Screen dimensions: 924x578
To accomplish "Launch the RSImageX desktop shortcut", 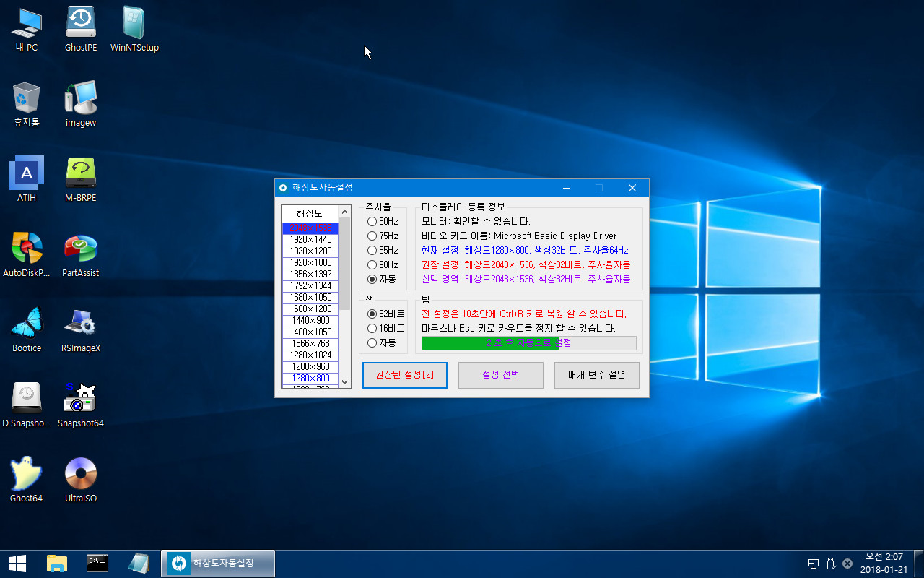I will click(81, 329).
